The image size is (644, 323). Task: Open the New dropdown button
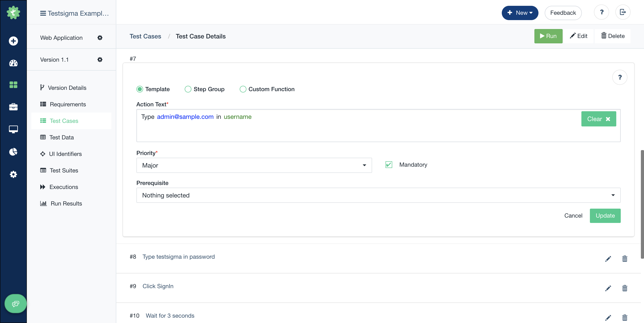[x=520, y=13]
